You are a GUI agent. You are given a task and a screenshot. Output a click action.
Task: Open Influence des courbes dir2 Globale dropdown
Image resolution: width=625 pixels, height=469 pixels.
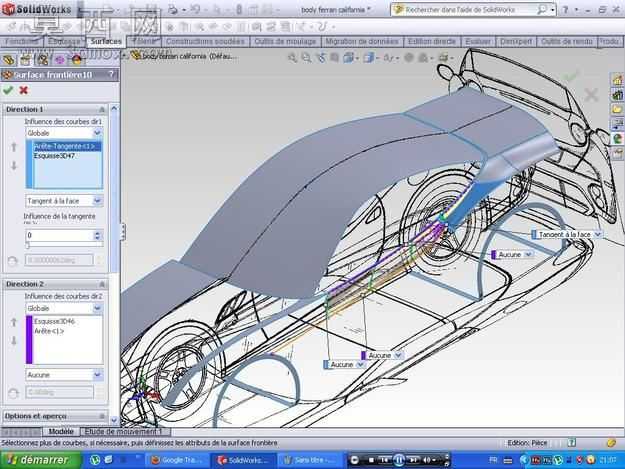[98, 308]
